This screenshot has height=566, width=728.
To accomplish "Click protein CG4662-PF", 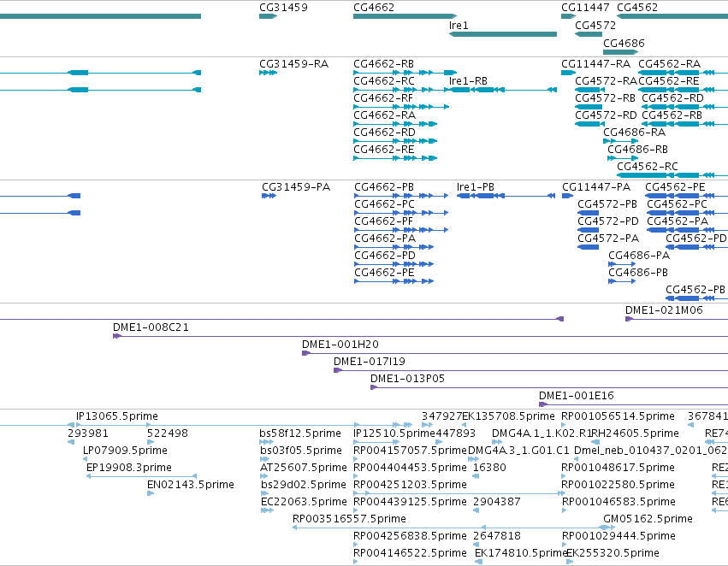I will (401, 230).
